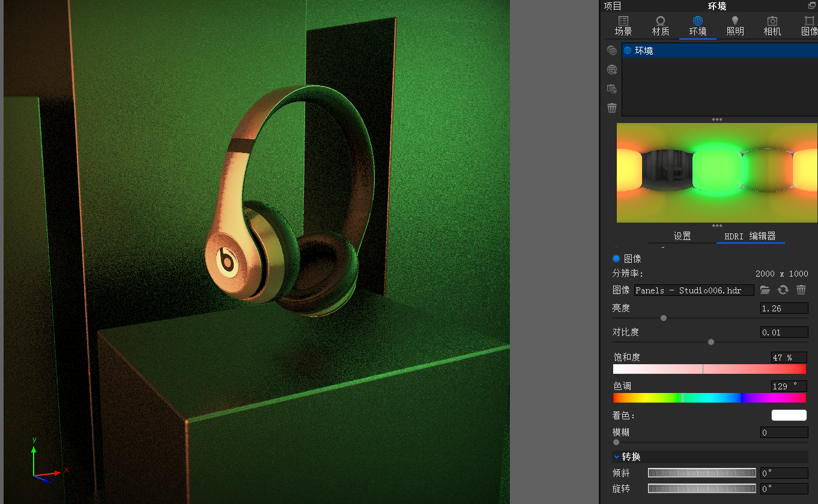
Task: Click the 亮度 slider track
Action: point(710,318)
